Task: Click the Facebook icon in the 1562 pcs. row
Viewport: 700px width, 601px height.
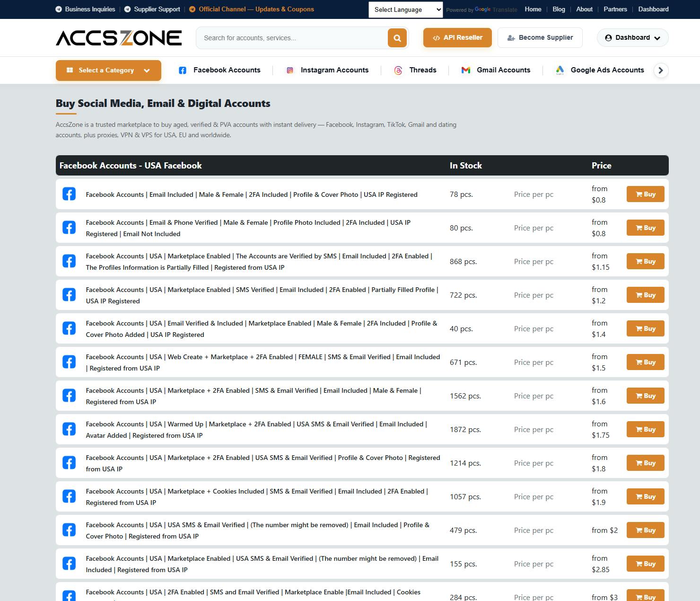Action: pyautogui.click(x=69, y=396)
